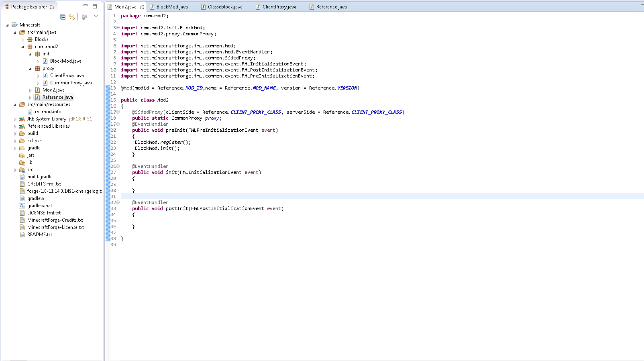This screenshot has width=644, height=361.
Task: Open the Package Explorer View Menu arrow
Action: [x=96, y=16]
